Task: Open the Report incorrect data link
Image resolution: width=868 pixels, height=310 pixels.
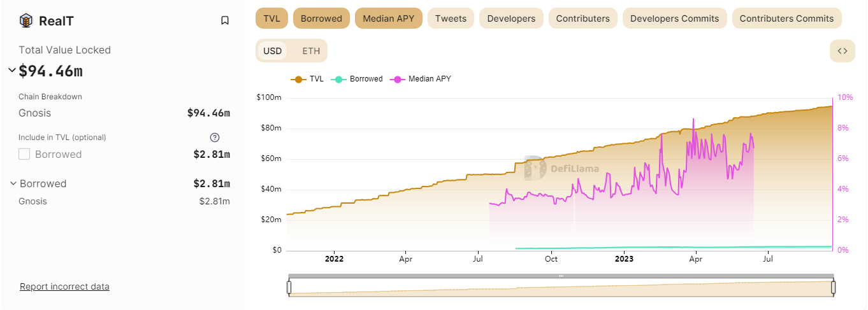Action: 64,286
